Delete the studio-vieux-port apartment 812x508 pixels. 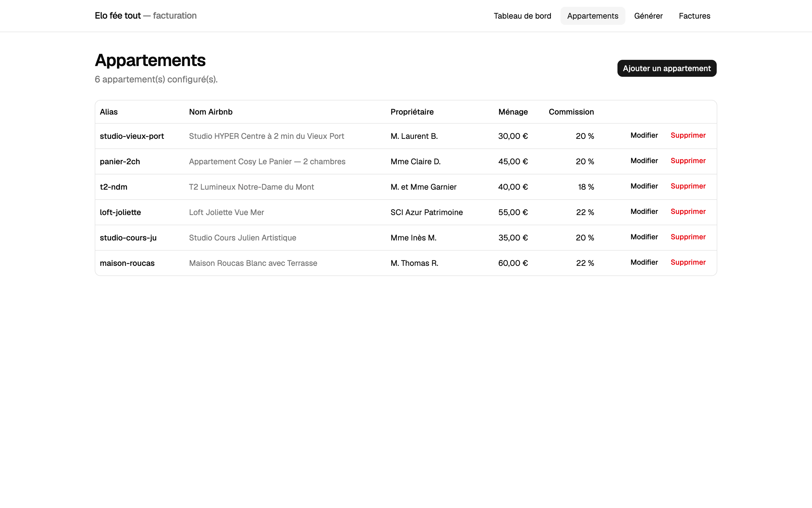[x=688, y=135]
